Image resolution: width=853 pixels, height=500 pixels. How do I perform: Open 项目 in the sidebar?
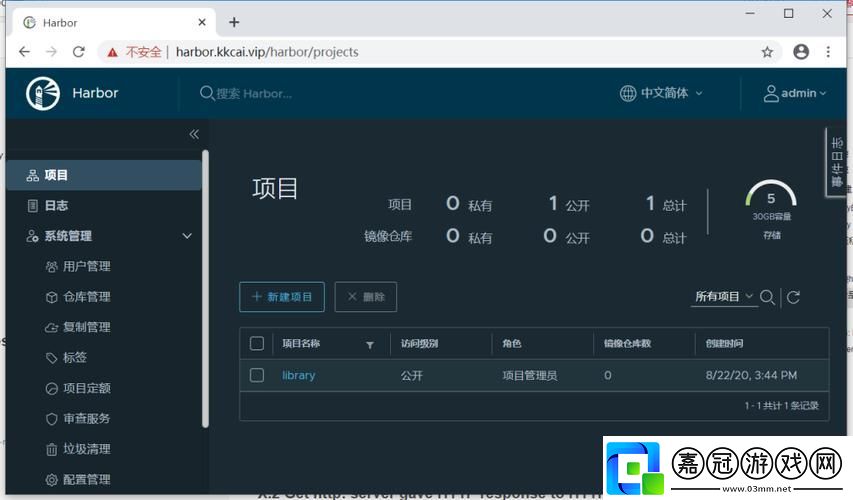pyautogui.click(x=103, y=175)
